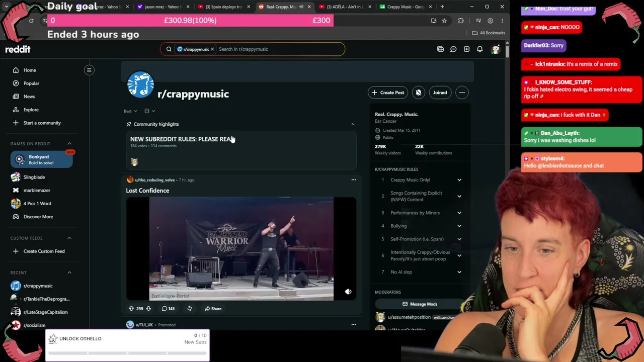Bookmark this page with the star icon
644x362 pixels.
point(444,21)
